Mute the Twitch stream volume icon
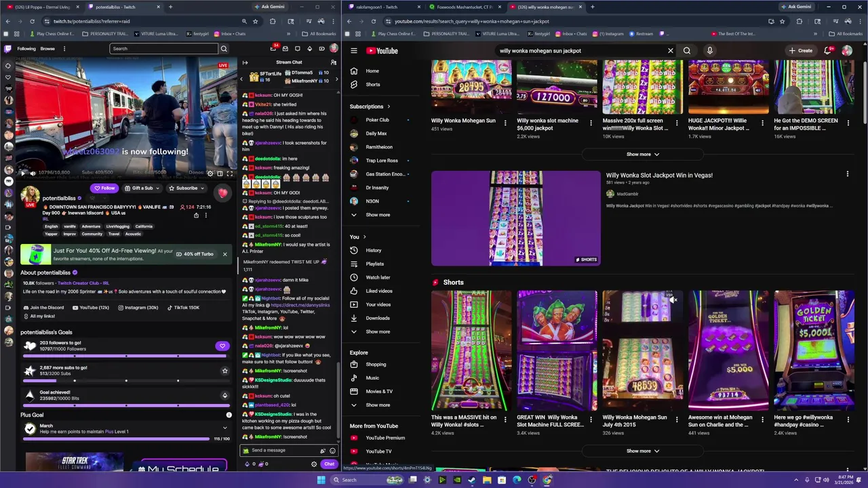This screenshot has width=868, height=488. [32, 173]
